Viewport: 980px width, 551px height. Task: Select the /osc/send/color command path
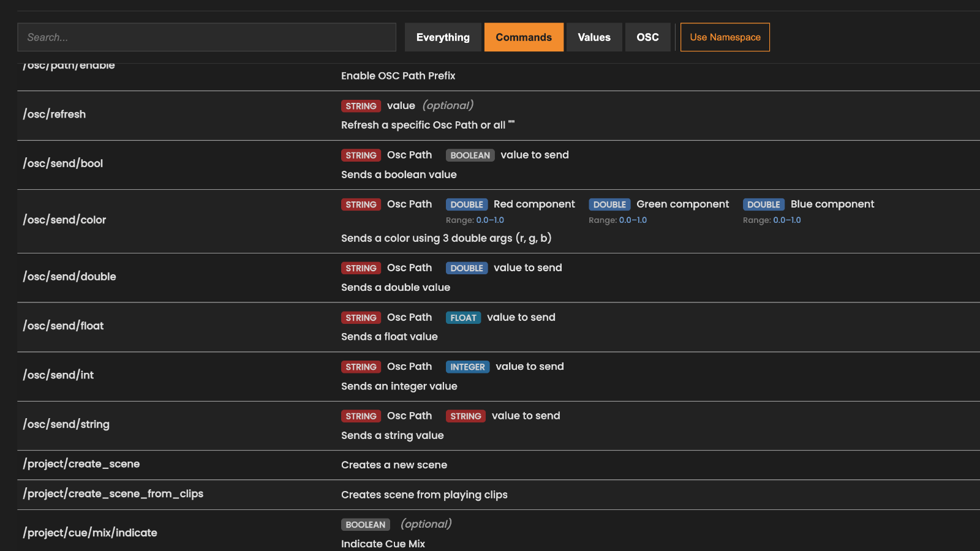point(64,220)
